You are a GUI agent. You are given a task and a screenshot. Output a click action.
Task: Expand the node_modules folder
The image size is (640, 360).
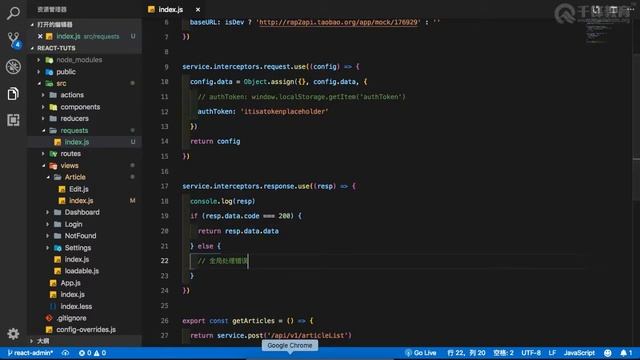point(39,60)
